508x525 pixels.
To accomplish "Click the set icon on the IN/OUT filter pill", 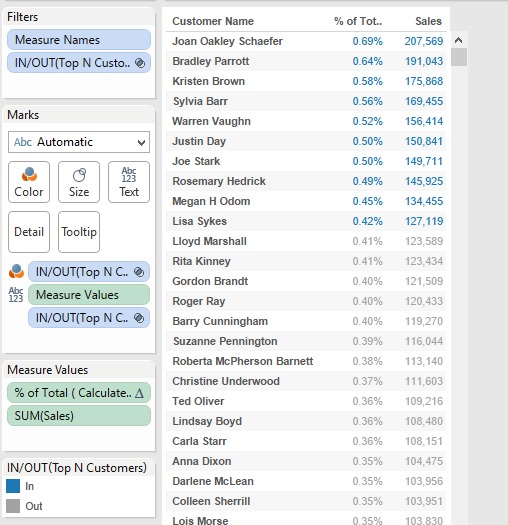I will [140, 63].
